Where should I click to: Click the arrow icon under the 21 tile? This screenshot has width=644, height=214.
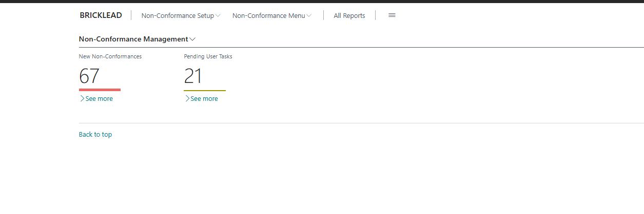[x=187, y=99]
